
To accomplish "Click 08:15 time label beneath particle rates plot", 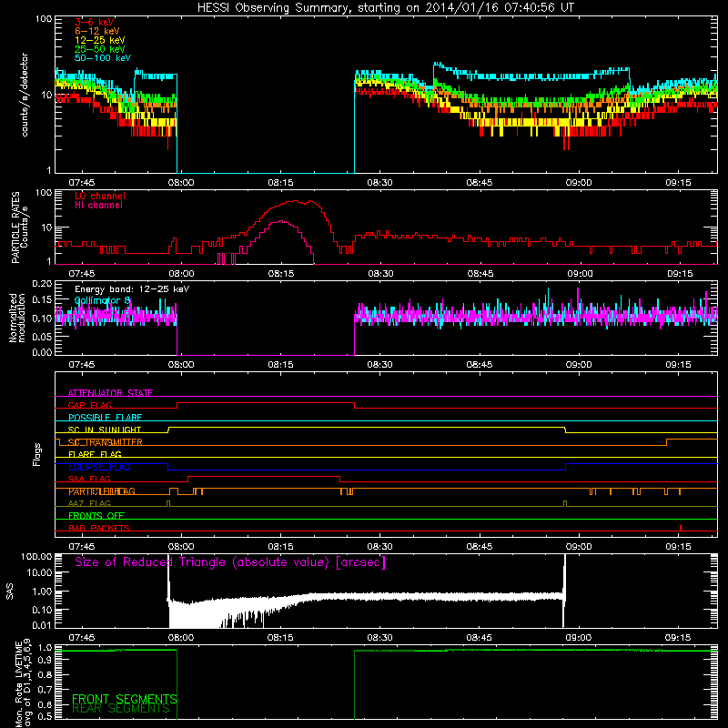I will coord(281,274).
